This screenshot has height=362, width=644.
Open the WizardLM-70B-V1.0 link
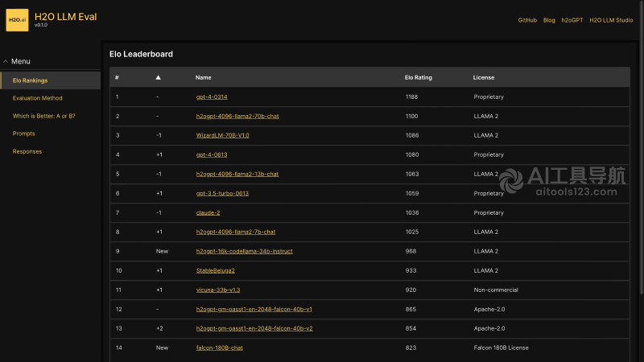pos(223,135)
